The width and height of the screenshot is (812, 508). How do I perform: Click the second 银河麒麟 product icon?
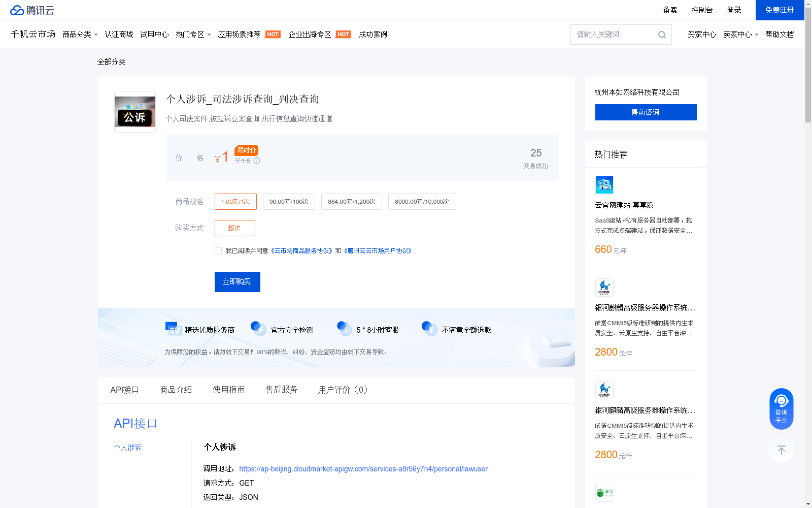[604, 390]
